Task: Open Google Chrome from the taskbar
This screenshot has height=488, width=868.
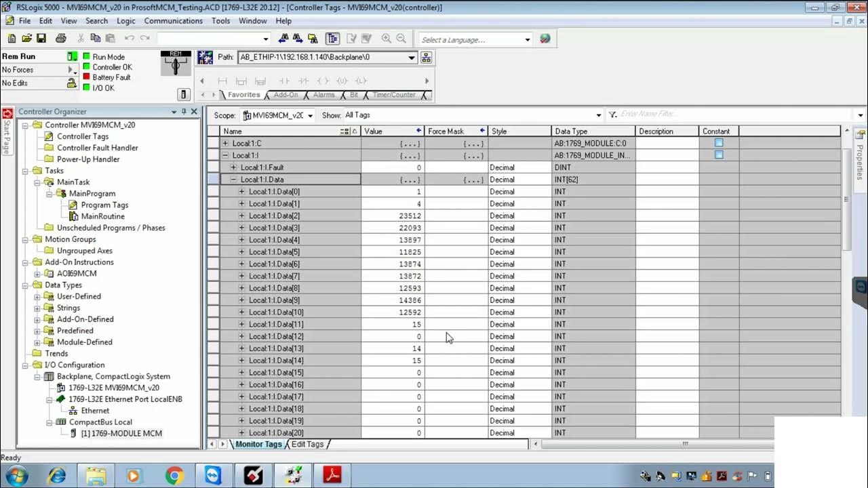Action: pyautogui.click(x=174, y=476)
